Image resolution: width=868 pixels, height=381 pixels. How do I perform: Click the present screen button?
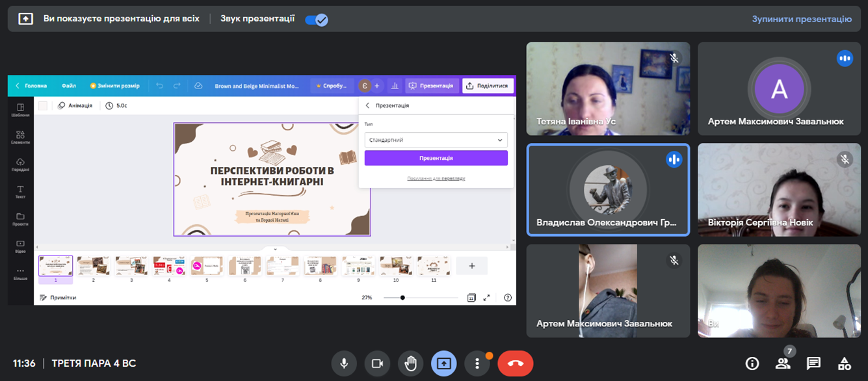(x=443, y=363)
